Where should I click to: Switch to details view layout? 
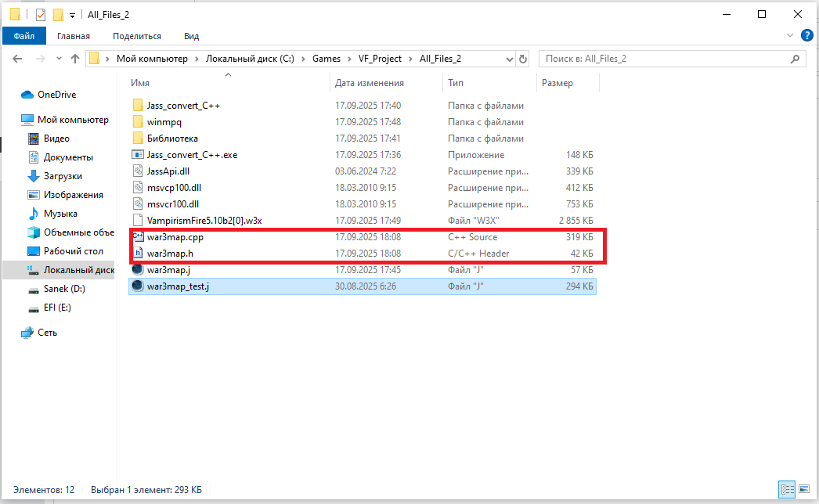coord(787,489)
